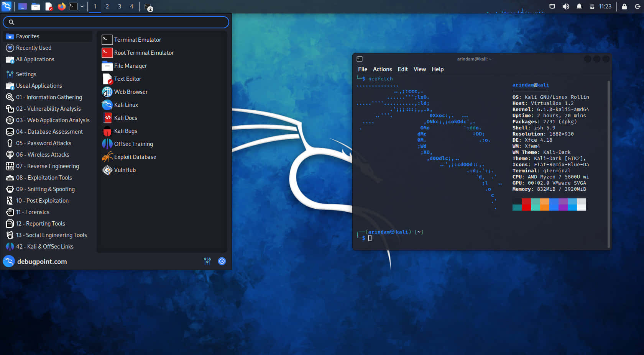This screenshot has width=644, height=355.
Task: Open the Text Editor from the menu
Action: 127,79
